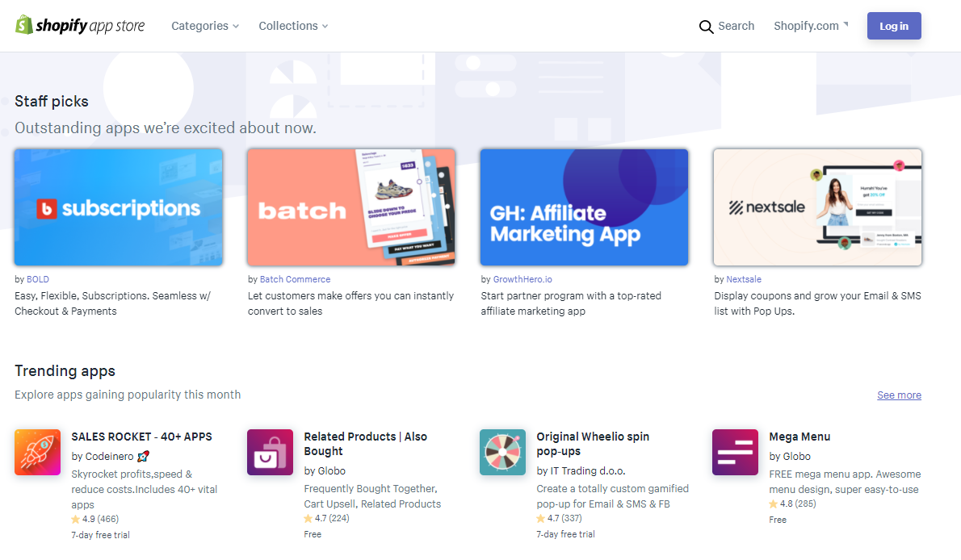Click 'Display coupons and grow' description
Image resolution: width=961 pixels, height=560 pixels.
(x=817, y=303)
